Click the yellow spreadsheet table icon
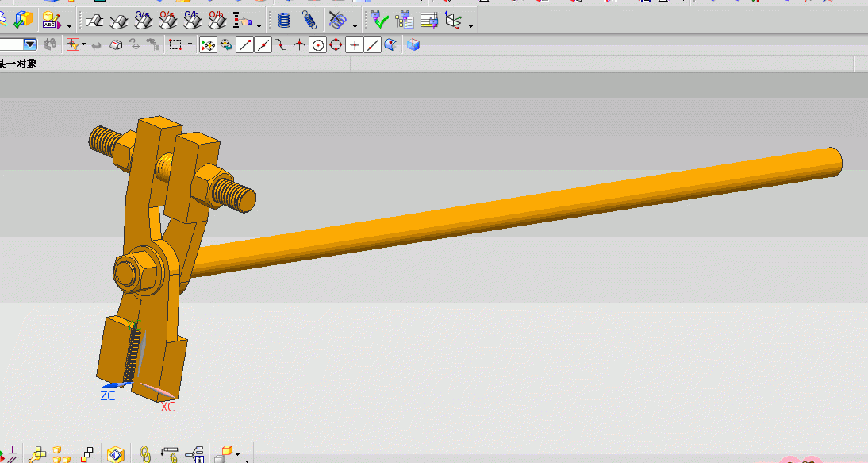868x463 pixels. pos(429,21)
